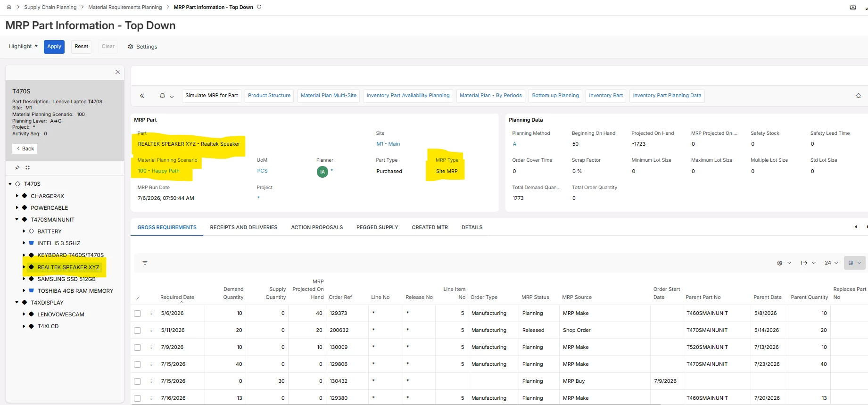
Task: Open the PCS unit of measure link
Action: [x=262, y=171]
